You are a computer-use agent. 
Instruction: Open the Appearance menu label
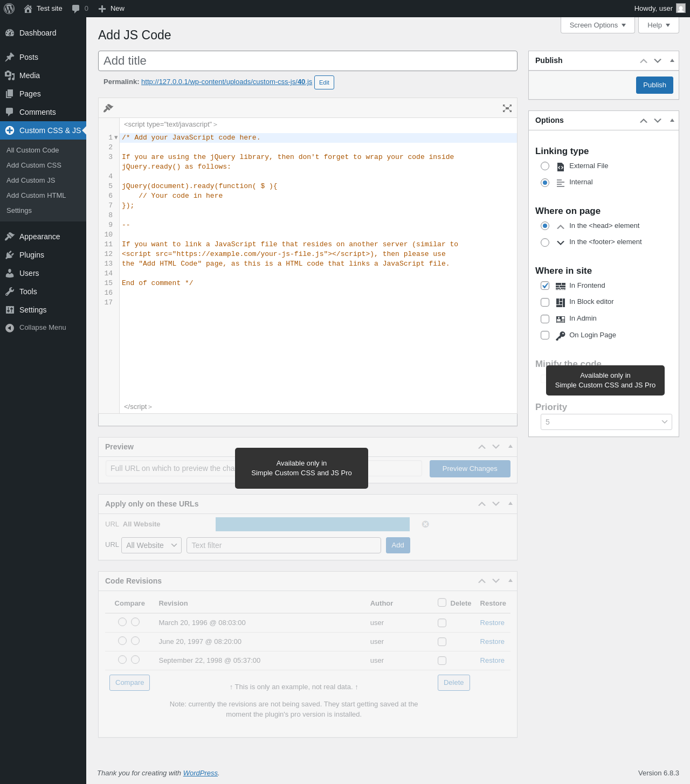(40, 237)
